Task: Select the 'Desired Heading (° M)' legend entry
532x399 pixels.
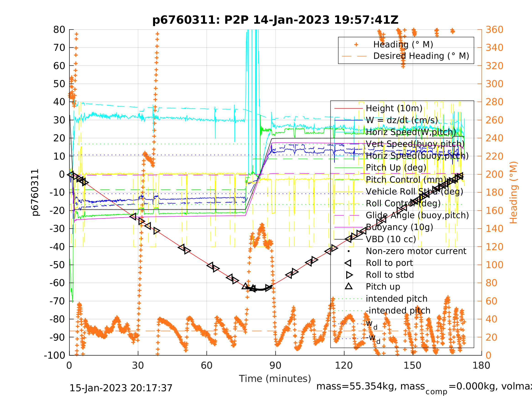Action: tap(421, 56)
